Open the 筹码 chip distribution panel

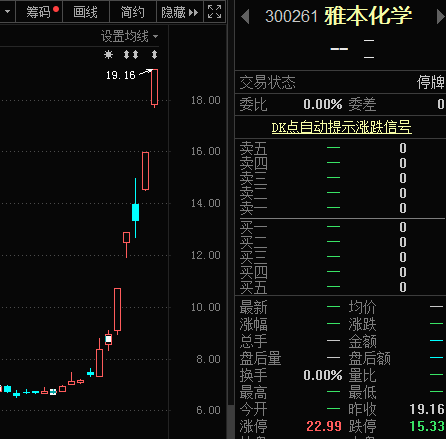tap(39, 12)
